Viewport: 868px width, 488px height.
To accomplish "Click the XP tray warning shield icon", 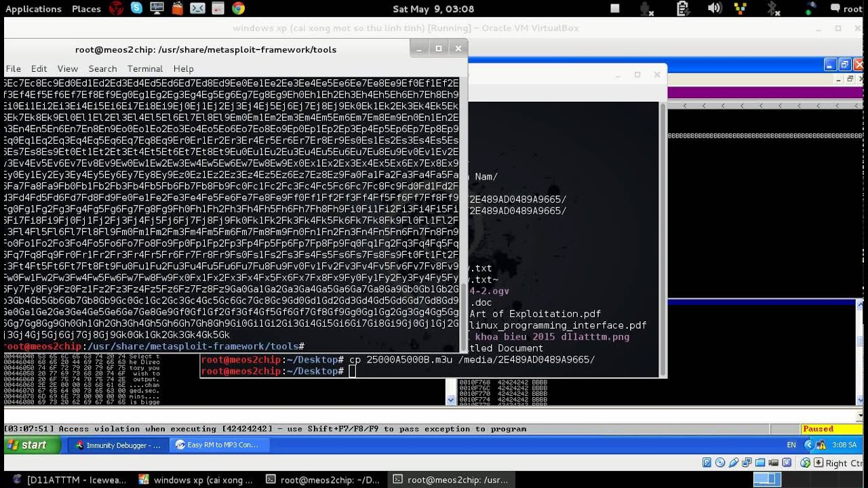I will click(x=823, y=445).
